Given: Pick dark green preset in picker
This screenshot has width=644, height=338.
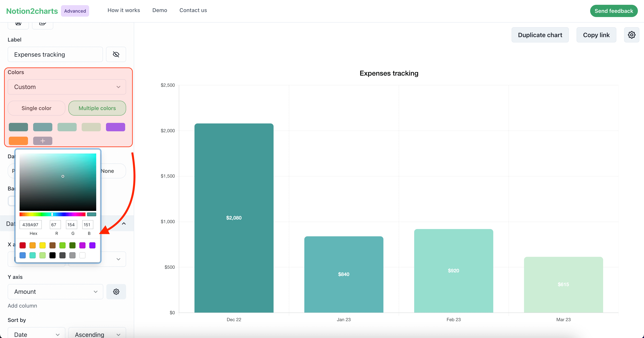Looking at the screenshot, I should [72, 245].
